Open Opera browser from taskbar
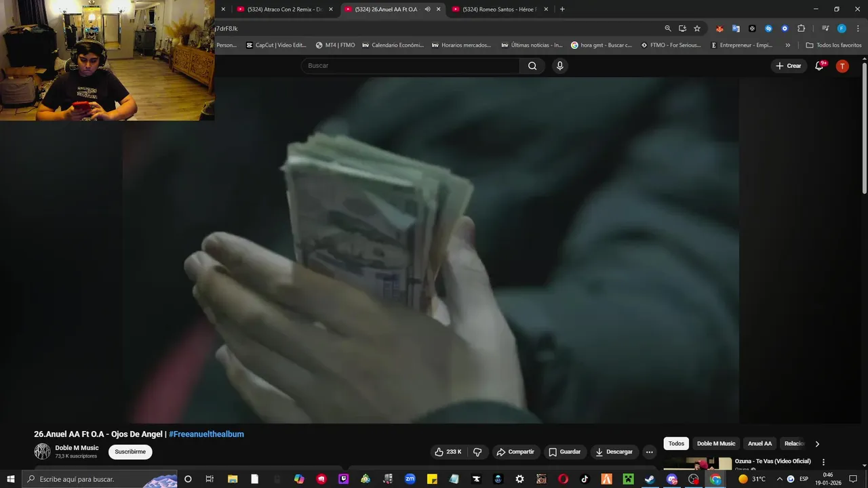Image resolution: width=868 pixels, height=488 pixels. pos(563,479)
